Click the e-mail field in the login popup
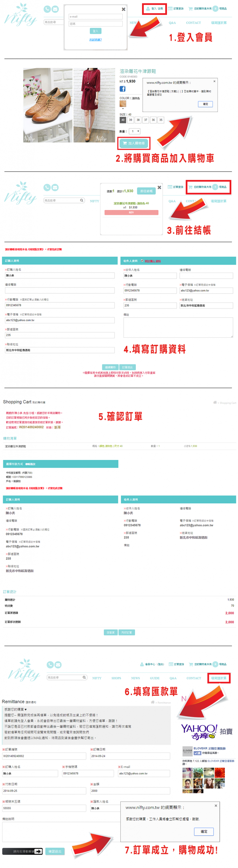Viewport: 238px width, 868px height. 95,16
